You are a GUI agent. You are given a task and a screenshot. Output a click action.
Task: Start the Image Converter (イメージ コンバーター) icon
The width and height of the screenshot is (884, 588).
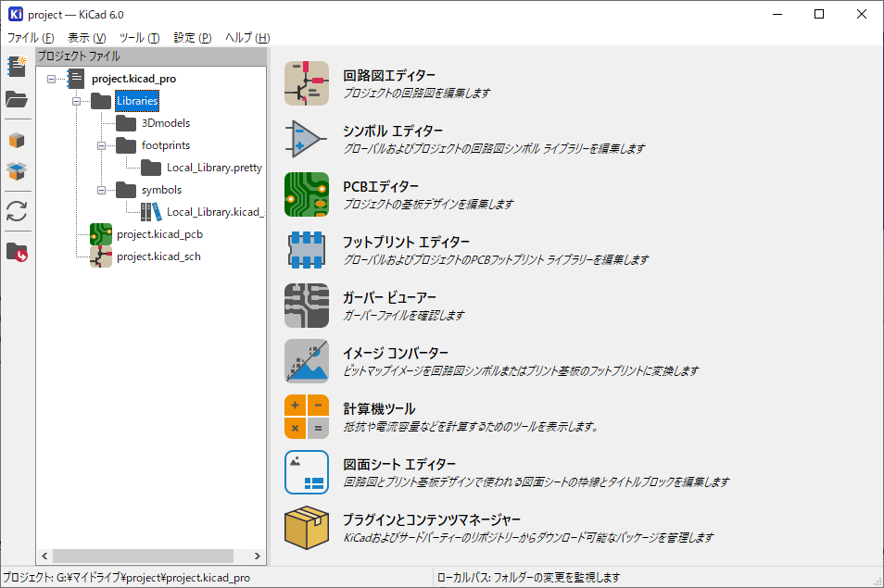click(x=307, y=361)
